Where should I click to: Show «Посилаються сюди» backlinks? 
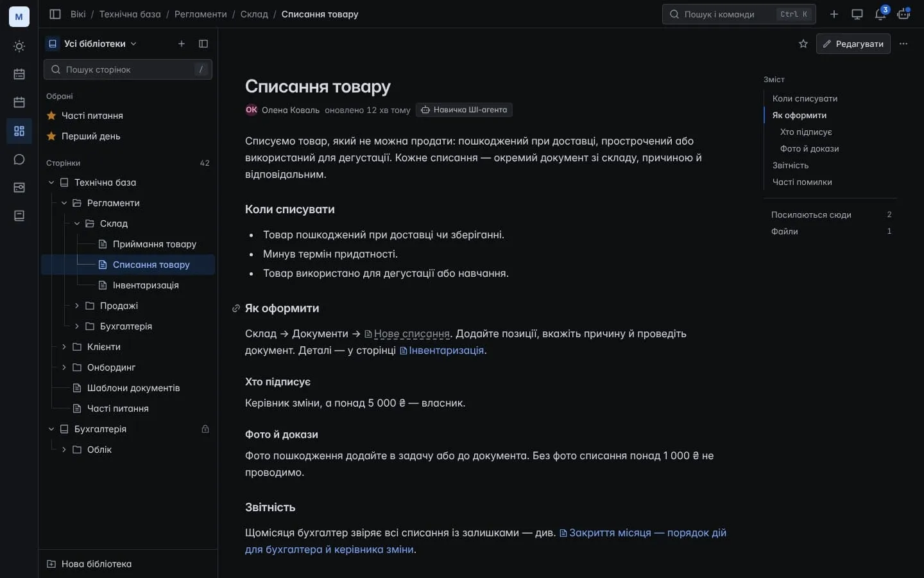click(832, 215)
